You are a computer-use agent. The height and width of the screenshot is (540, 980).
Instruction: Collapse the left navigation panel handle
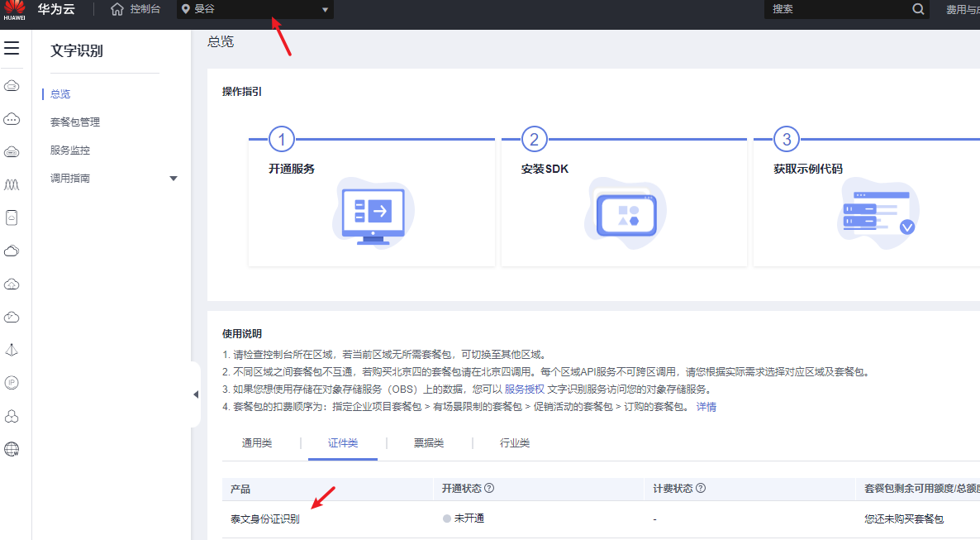point(196,394)
